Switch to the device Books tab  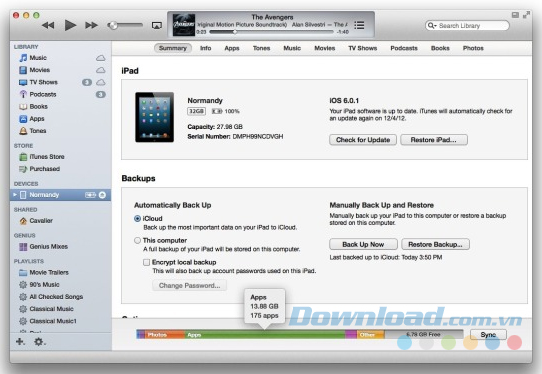(440, 48)
